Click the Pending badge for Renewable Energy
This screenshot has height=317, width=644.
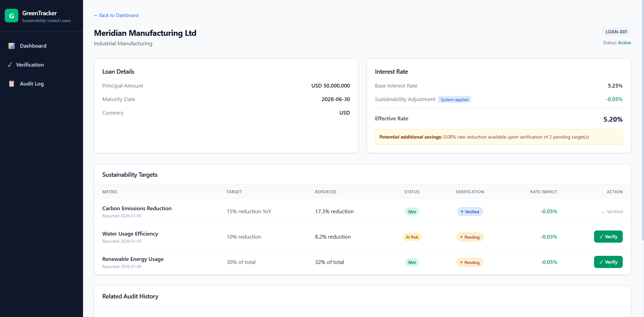pyautogui.click(x=470, y=262)
